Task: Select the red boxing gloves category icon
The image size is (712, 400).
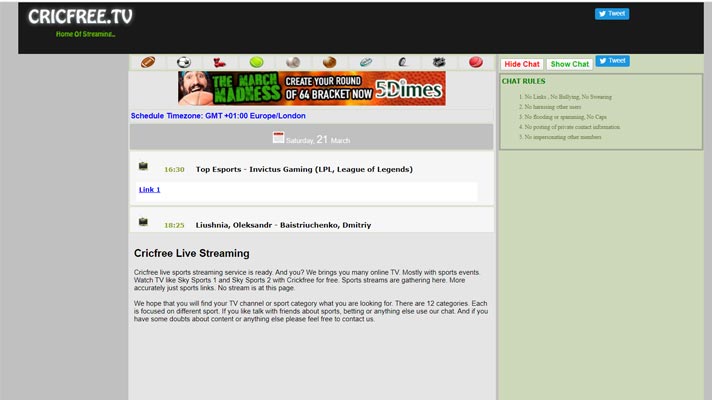Action: 220,62
